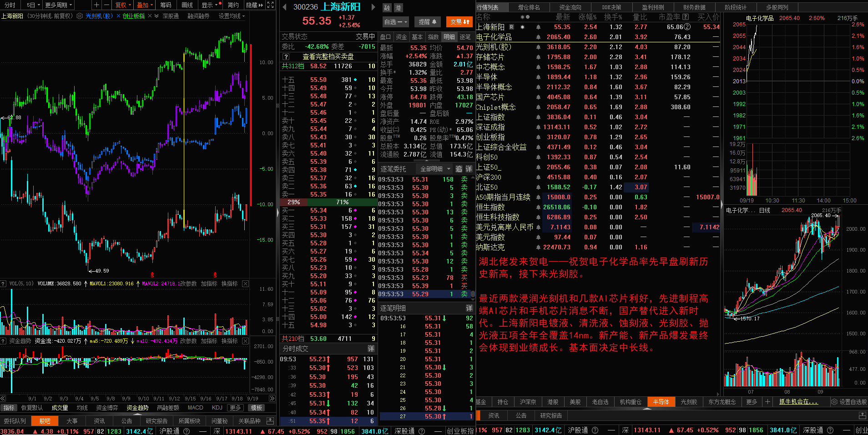Click the 融 margin-trading badge
This screenshot has height=435, width=868.
click(x=387, y=8)
